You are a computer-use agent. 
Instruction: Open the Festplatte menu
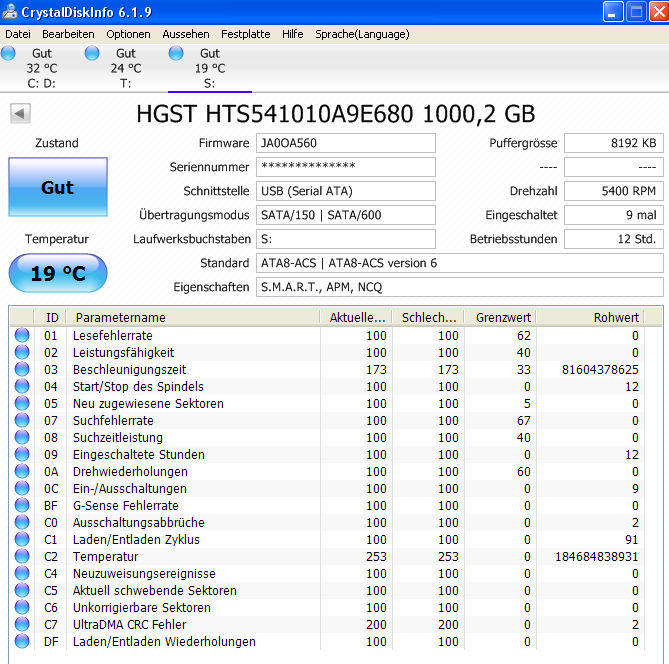246,34
